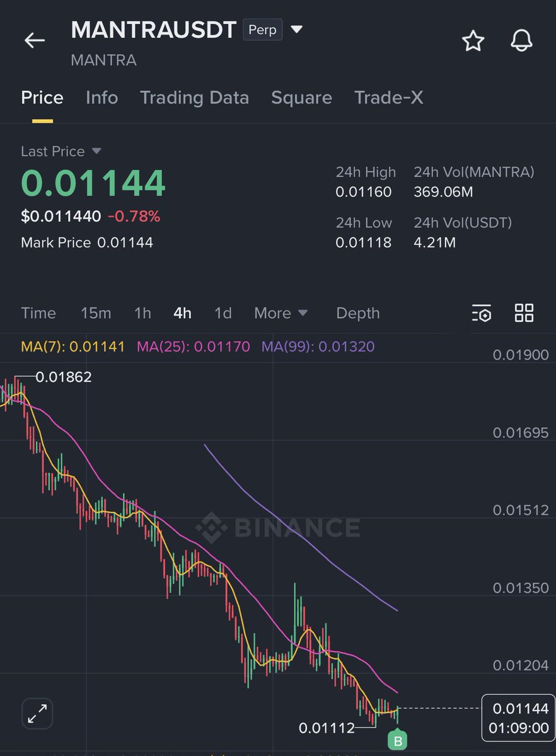Switch chart view with the grid layout icon
Viewport: 556px width, 756px height.
524,312
